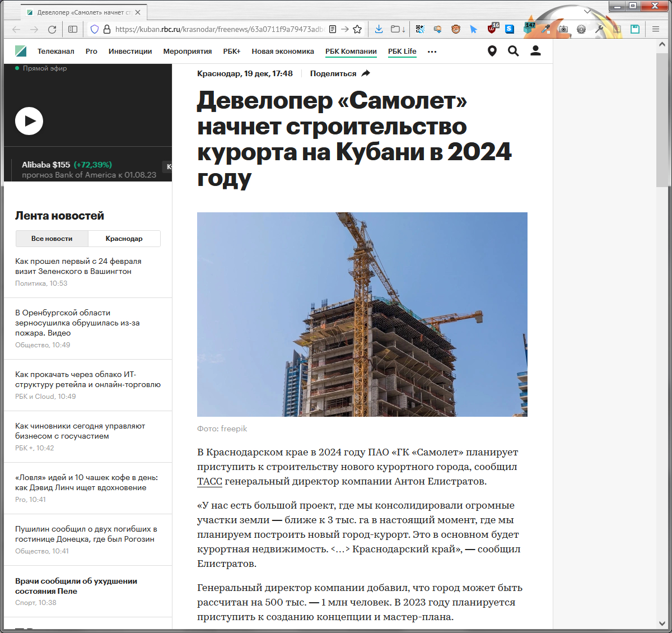Open the Firefox hamburger application menu
The height and width of the screenshot is (633, 672).
(656, 29)
